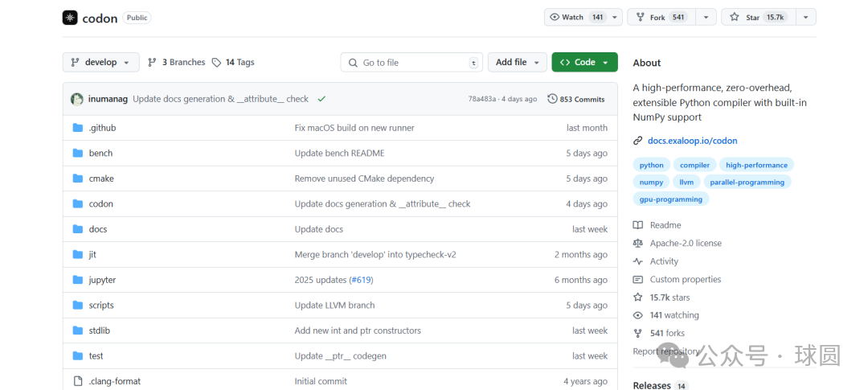Image resolution: width=868 pixels, height=390 pixels.
Task: Open the jupyter folder
Action: pos(102,281)
